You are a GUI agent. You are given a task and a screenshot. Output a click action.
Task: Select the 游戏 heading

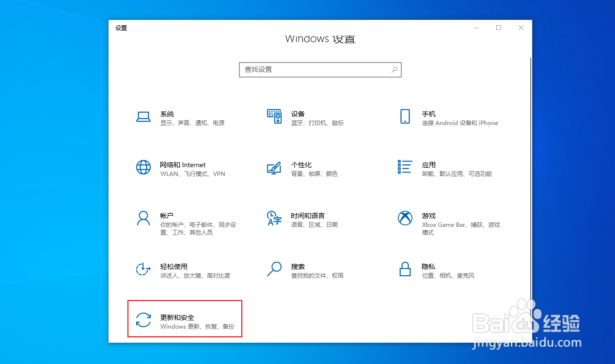coord(429,216)
